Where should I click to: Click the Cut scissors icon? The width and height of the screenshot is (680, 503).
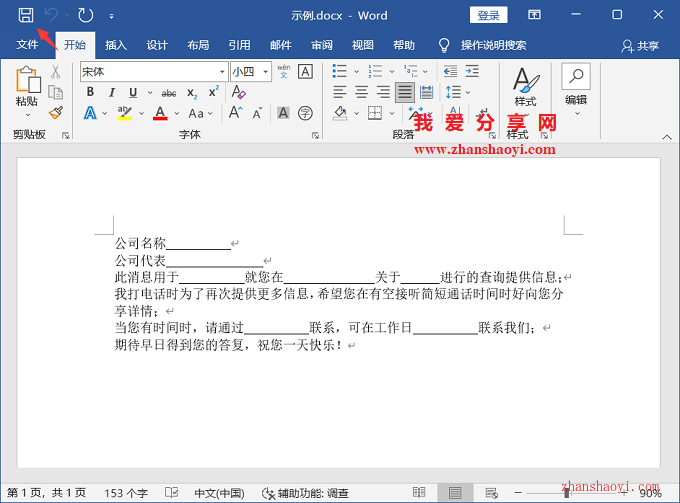click(56, 72)
